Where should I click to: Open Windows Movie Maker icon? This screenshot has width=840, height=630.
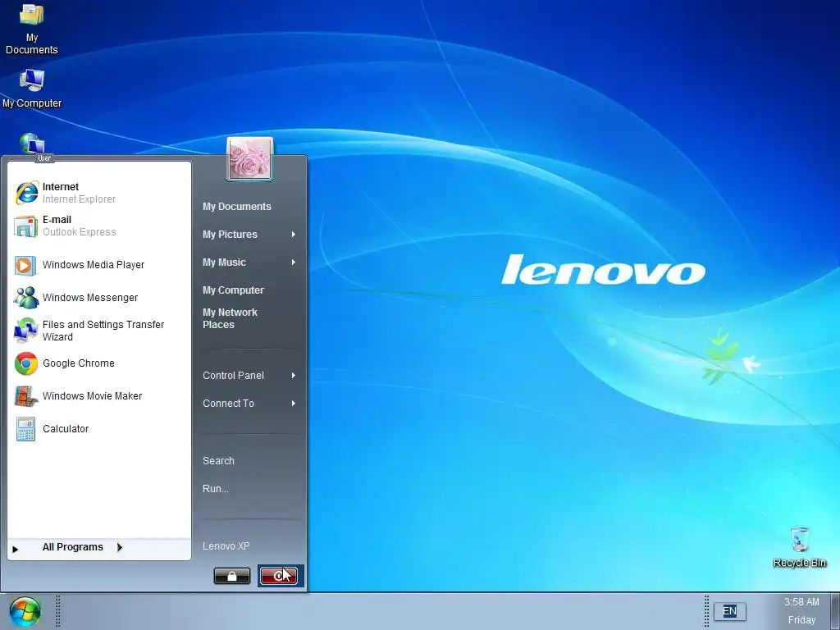[25, 396]
